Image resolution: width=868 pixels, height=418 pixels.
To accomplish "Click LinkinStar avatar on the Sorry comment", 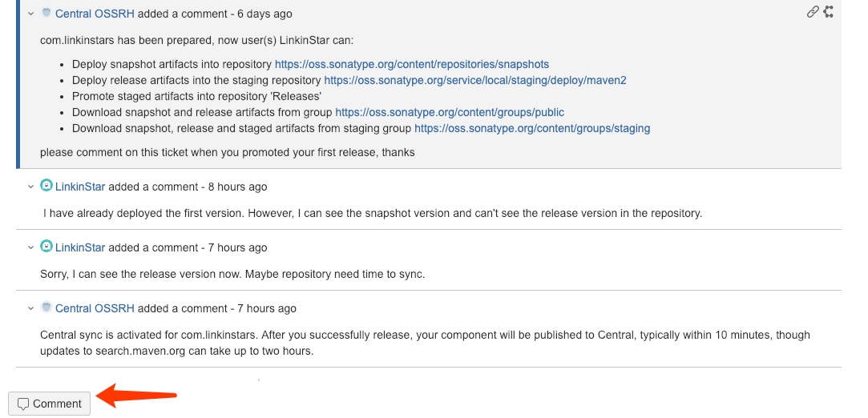I will pyautogui.click(x=46, y=247).
